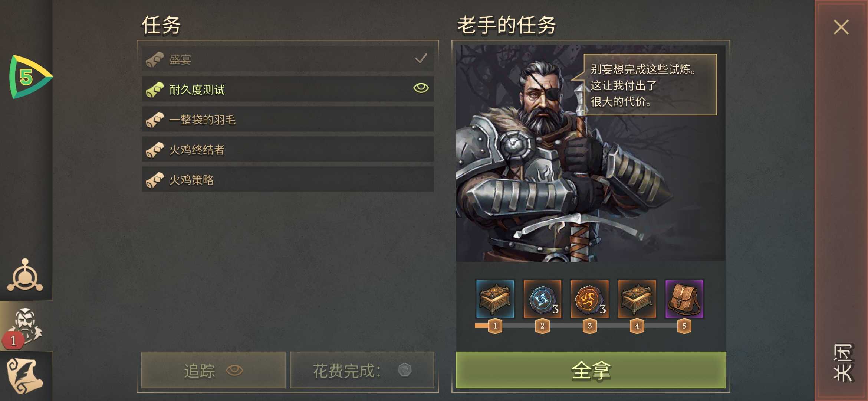Select the blue rune coin reward

(542, 299)
